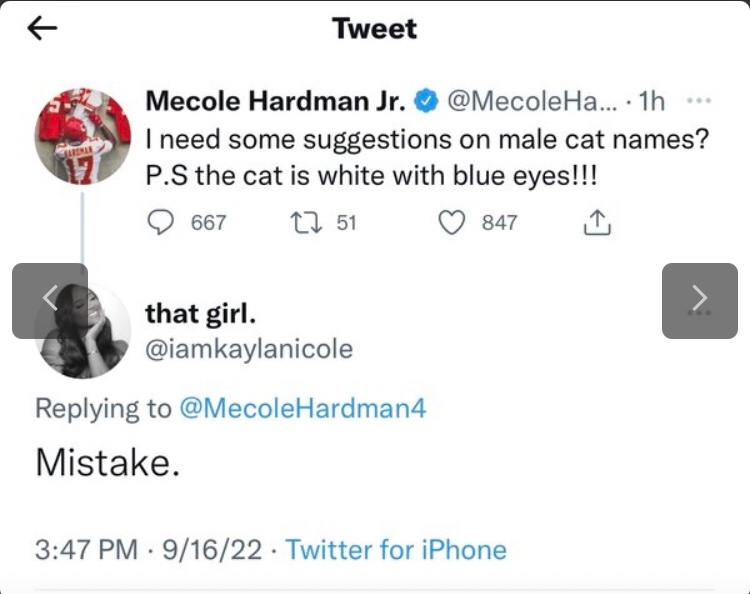Go to previous image with left chevron

(x=50, y=300)
